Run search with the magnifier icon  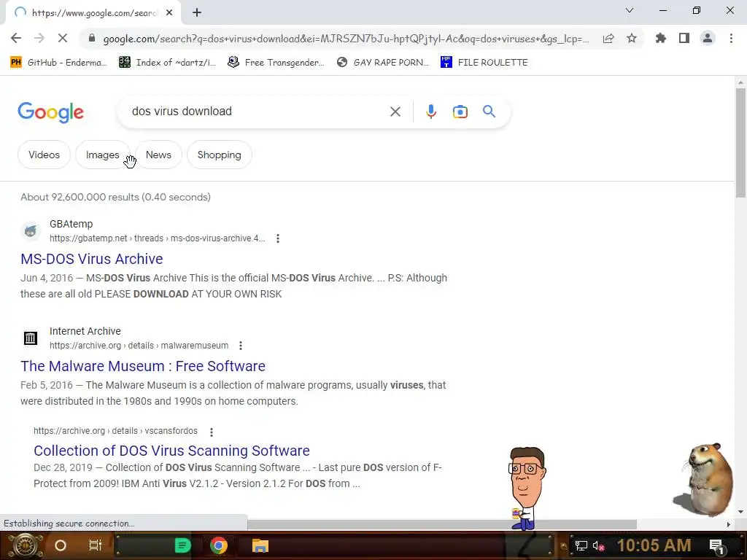click(x=489, y=112)
